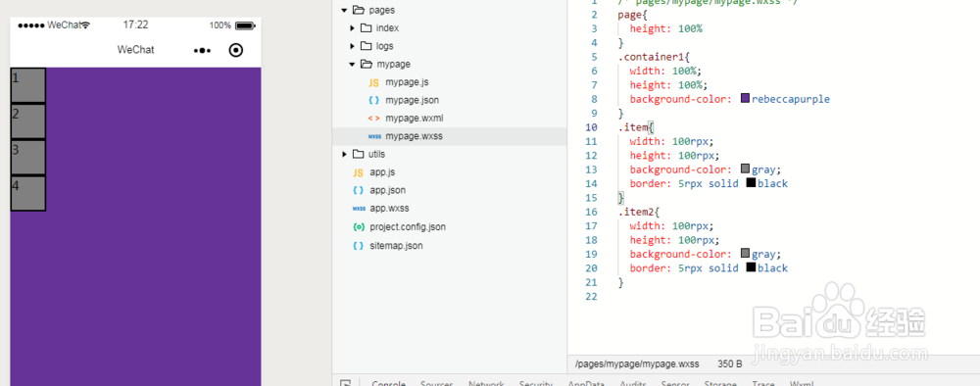The width and height of the screenshot is (980, 386).
Task: Tap gray box number 3 in simulator
Action: tap(28, 158)
